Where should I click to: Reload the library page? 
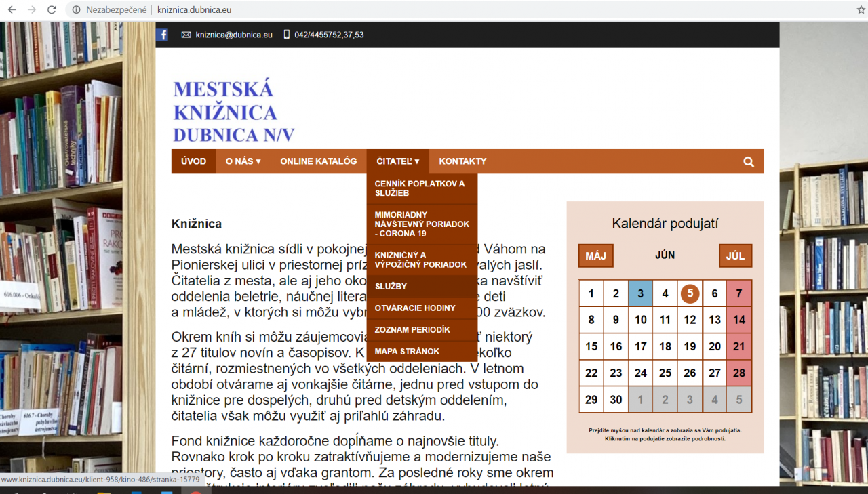point(52,10)
